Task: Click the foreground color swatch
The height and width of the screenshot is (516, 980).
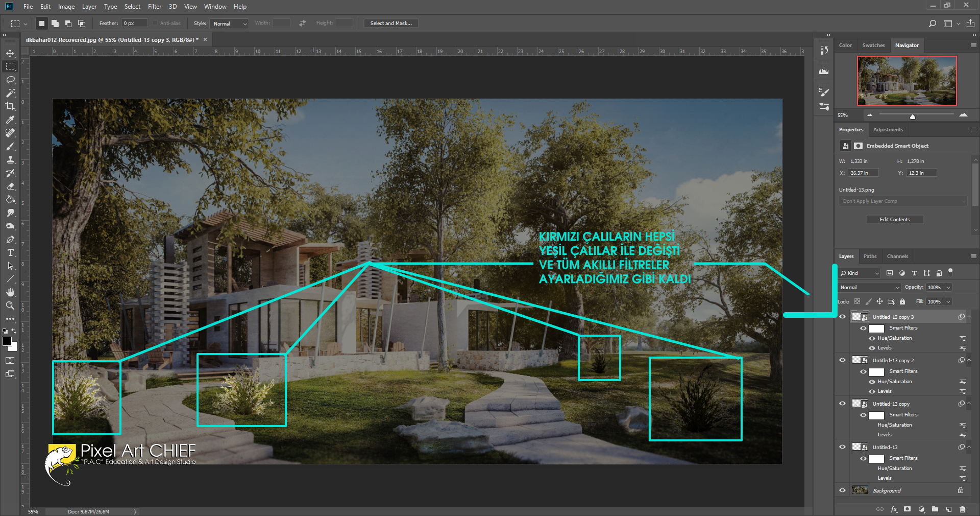Action: pos(7,341)
